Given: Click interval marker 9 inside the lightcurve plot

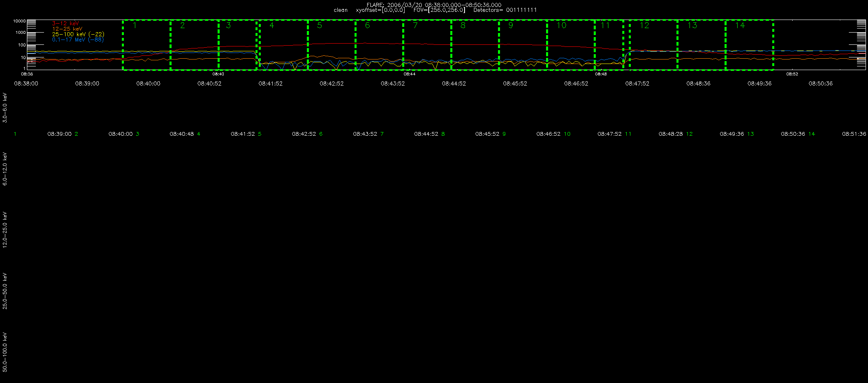Looking at the screenshot, I should (511, 25).
